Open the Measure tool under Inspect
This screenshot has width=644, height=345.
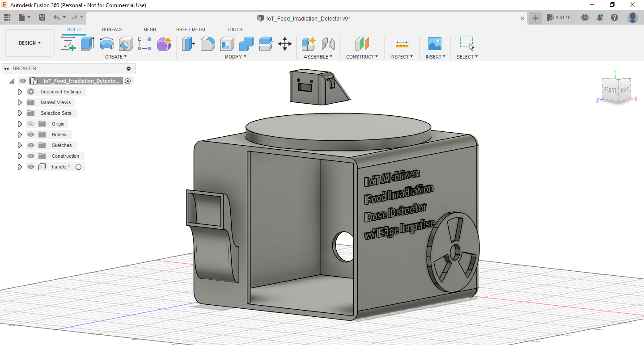point(401,43)
